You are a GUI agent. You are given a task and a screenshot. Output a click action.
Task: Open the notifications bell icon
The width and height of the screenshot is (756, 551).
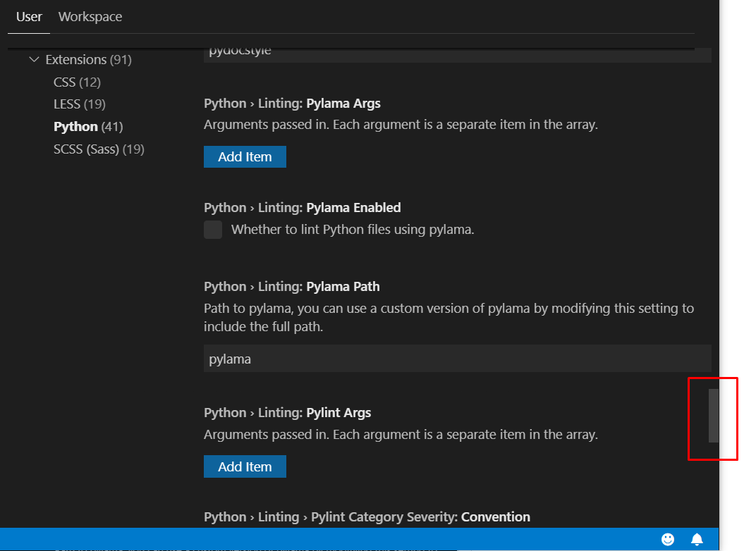[697, 539]
